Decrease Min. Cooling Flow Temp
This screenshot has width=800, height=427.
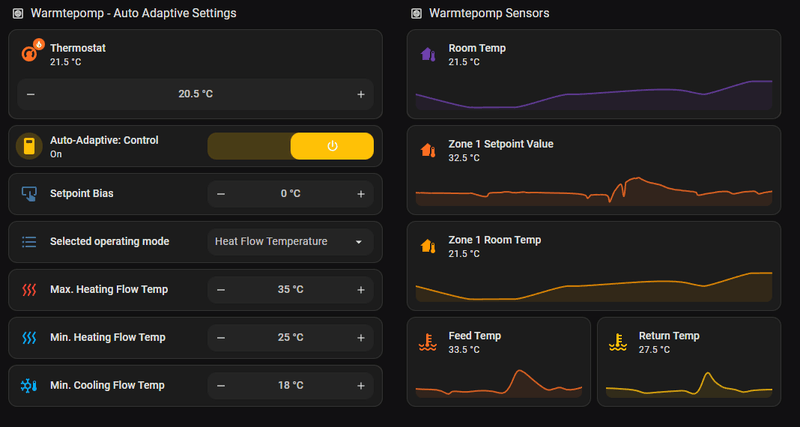(221, 385)
